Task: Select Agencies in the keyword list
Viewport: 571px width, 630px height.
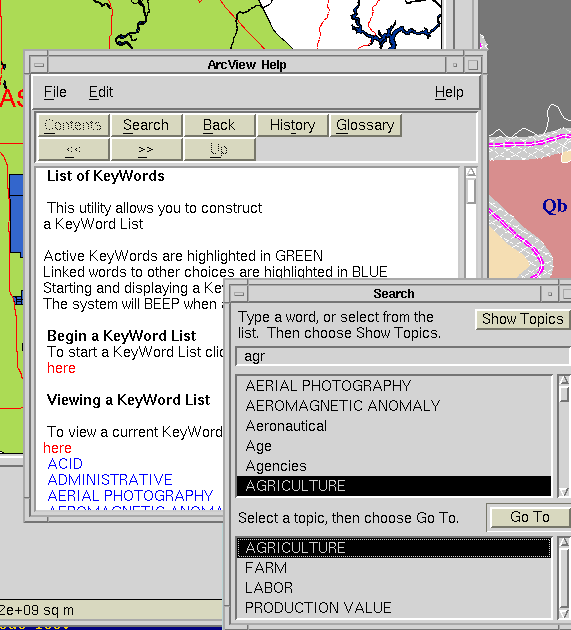Action: click(x=394, y=466)
